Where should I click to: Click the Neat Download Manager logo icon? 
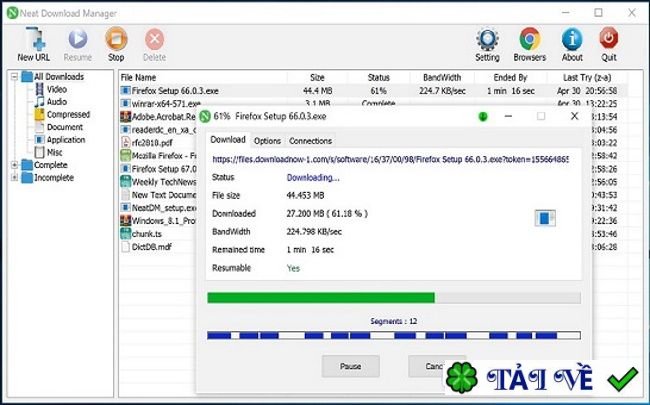click(13, 13)
